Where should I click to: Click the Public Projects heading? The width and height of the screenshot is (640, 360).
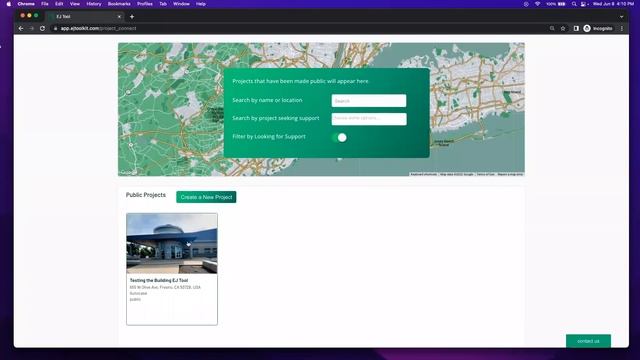[146, 195]
